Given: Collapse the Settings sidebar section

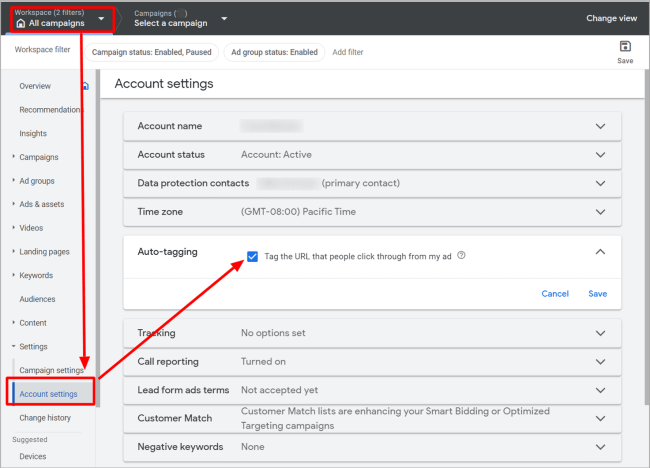Looking at the screenshot, I should pos(14,346).
